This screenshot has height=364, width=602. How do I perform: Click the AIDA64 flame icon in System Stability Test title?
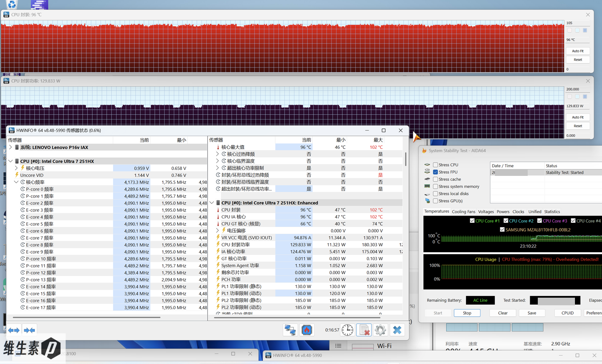(424, 151)
